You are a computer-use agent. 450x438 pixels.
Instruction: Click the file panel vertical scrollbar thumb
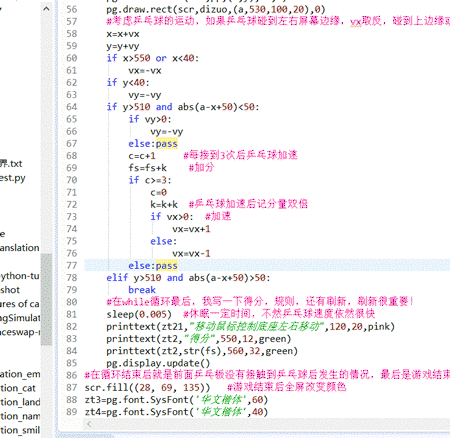[x=46, y=299]
